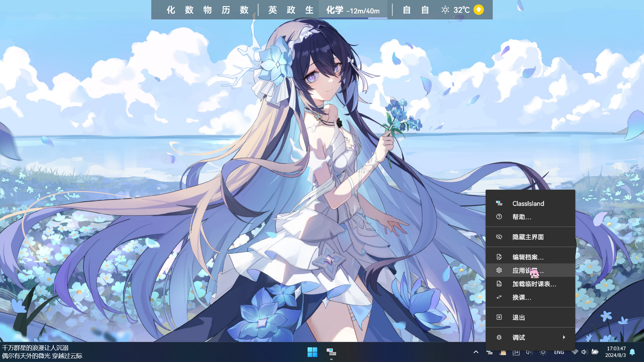Click the bug icon beside 调试

tap(499, 338)
